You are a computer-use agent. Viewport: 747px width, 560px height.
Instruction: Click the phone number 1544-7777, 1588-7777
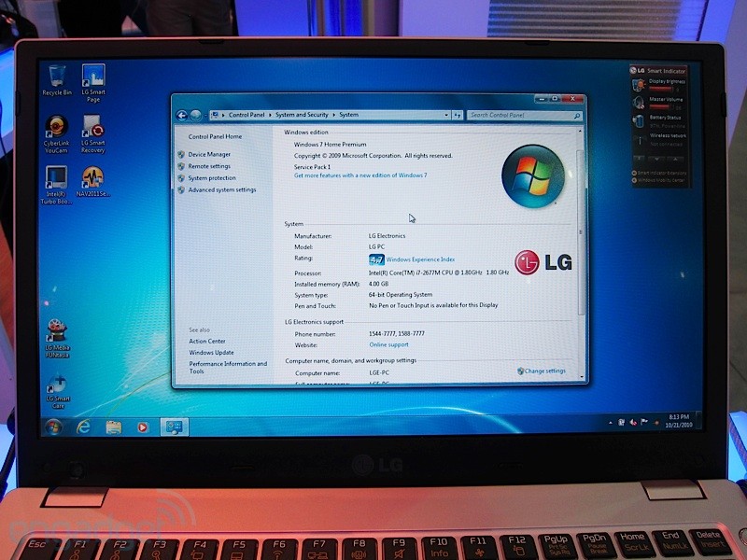(x=396, y=334)
